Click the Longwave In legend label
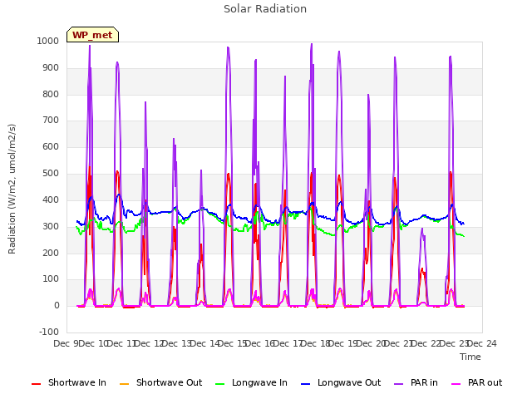Image resolution: width=532 pixels, height=399 pixels. coord(259,382)
